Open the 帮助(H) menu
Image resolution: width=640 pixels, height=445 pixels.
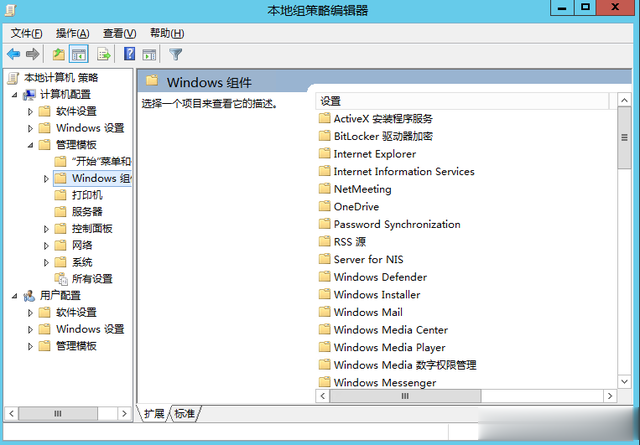tap(167, 33)
